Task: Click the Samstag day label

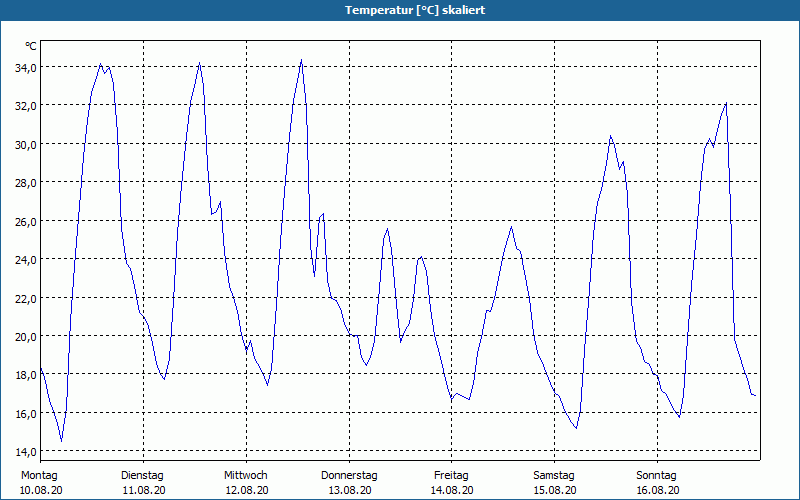Action: coord(554,476)
